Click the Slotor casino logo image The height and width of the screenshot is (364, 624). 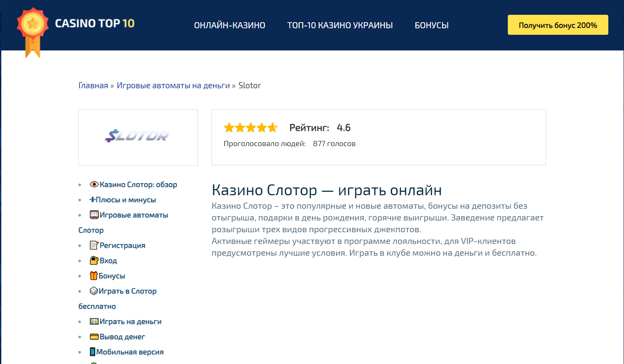coord(138,137)
